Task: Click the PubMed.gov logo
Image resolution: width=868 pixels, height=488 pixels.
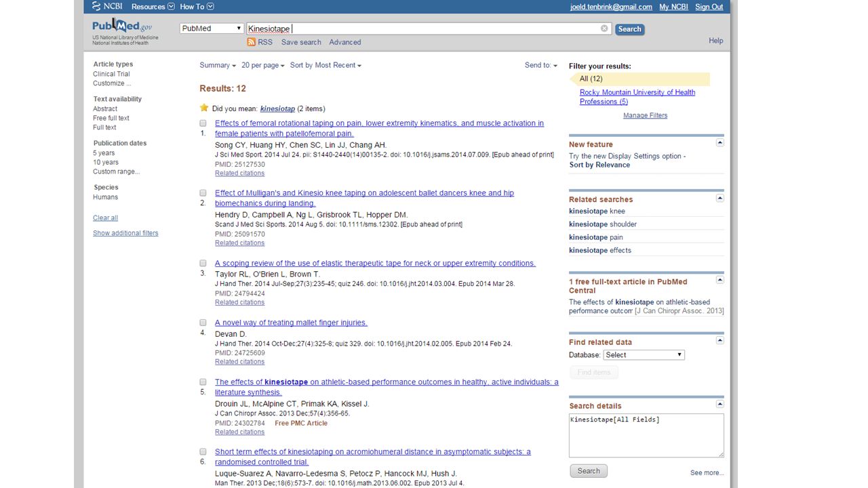Action: click(x=123, y=26)
